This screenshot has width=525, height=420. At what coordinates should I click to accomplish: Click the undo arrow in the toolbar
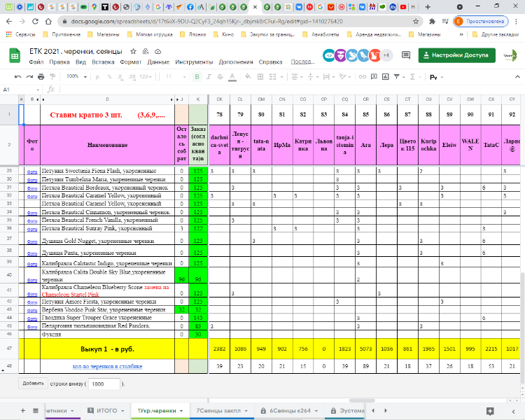[x=17, y=76]
